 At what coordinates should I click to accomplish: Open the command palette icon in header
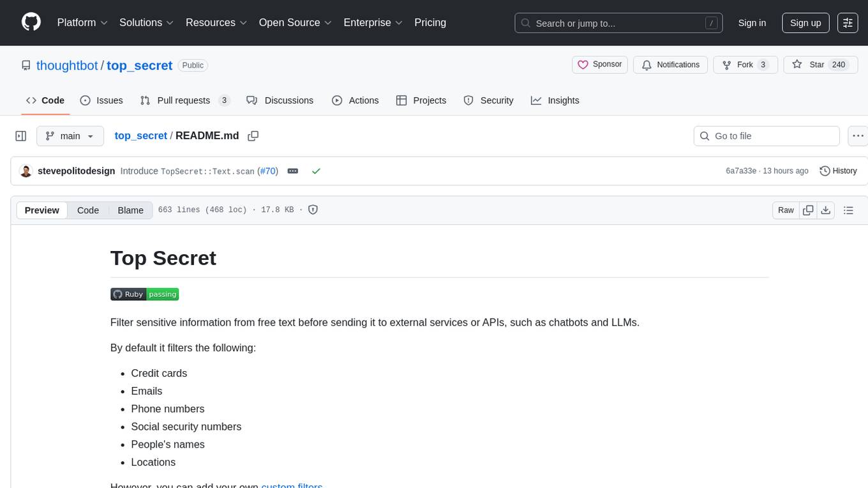click(848, 22)
